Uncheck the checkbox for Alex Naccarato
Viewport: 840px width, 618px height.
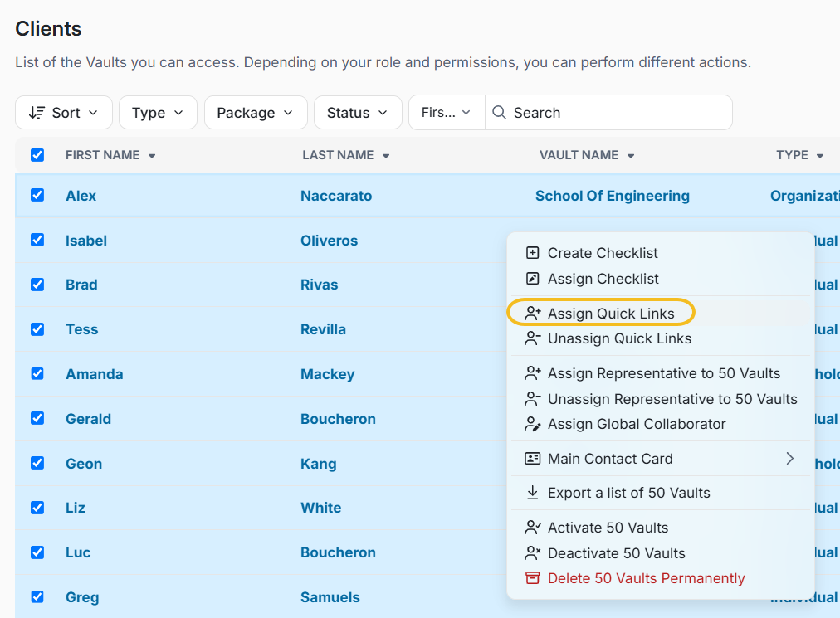point(37,195)
